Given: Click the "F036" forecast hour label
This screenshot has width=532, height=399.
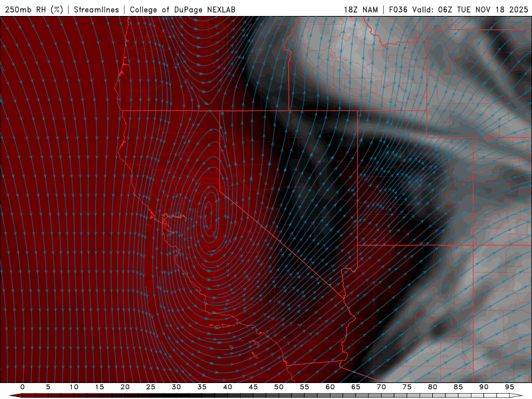Looking at the screenshot, I should click(398, 10).
